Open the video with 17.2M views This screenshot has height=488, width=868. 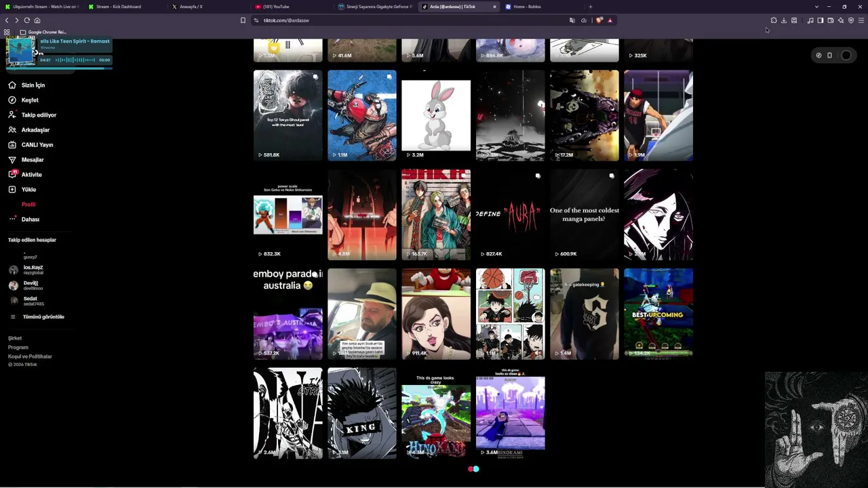coord(585,116)
